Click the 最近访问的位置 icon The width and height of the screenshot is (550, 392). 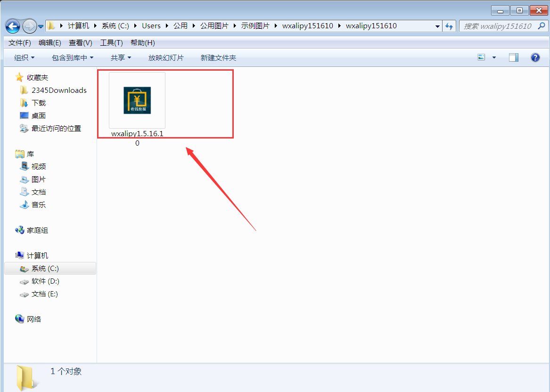tap(24, 128)
